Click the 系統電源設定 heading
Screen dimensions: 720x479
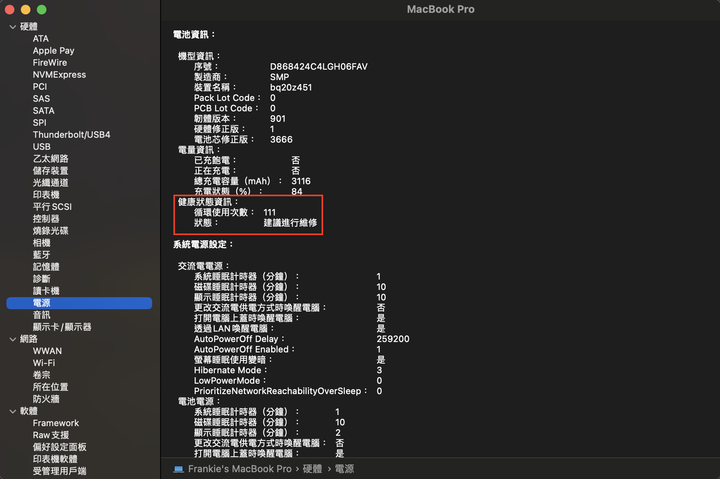[203, 244]
